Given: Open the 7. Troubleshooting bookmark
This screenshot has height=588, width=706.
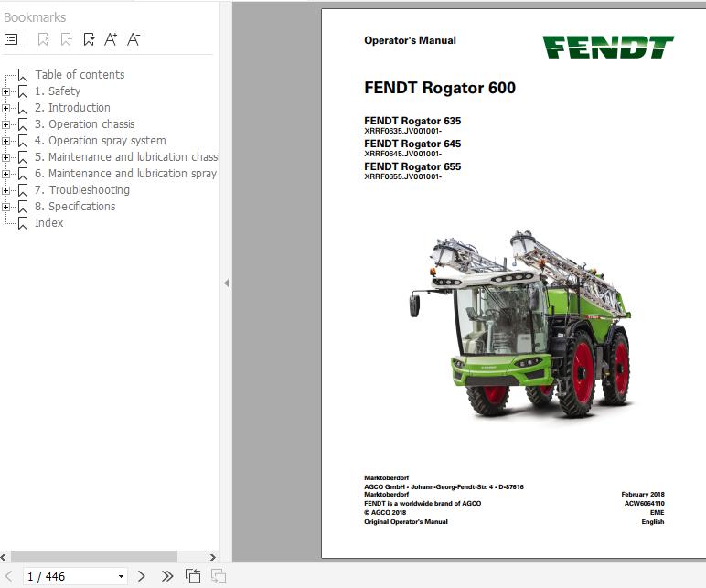Looking at the screenshot, I should (82, 190).
